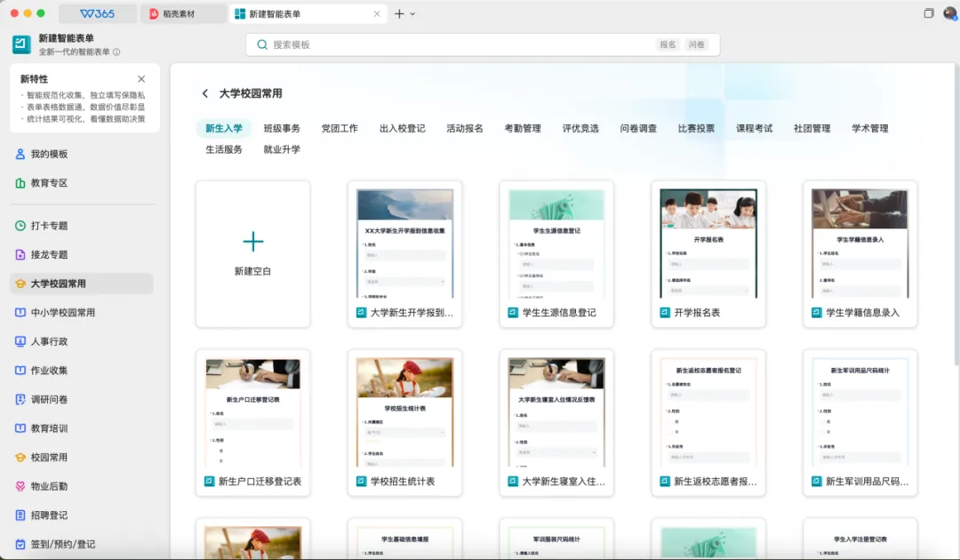
Task: Click the 教育培训 icon
Action: click(x=20, y=428)
